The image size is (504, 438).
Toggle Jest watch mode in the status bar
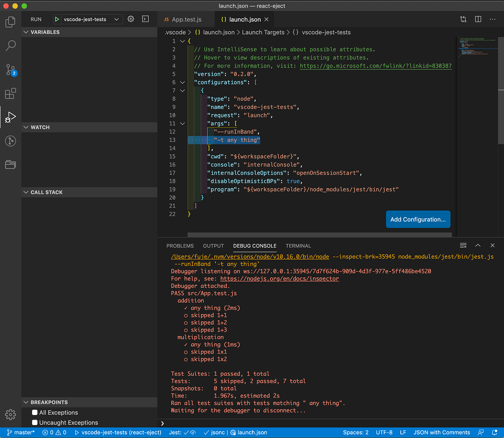pyautogui.click(x=192, y=432)
